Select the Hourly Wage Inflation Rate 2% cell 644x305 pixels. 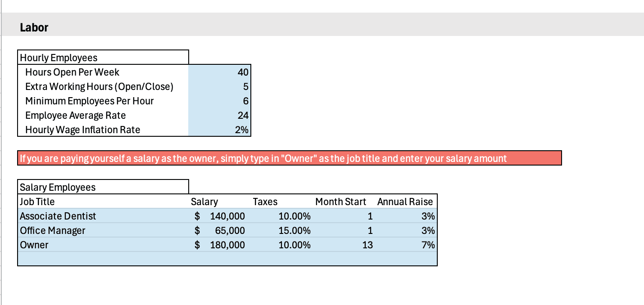pos(219,130)
